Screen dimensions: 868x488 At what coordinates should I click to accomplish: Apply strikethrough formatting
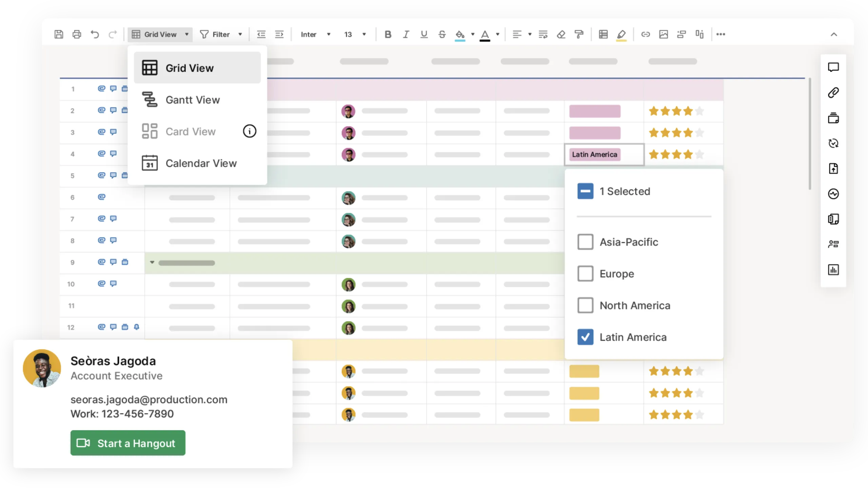point(442,34)
